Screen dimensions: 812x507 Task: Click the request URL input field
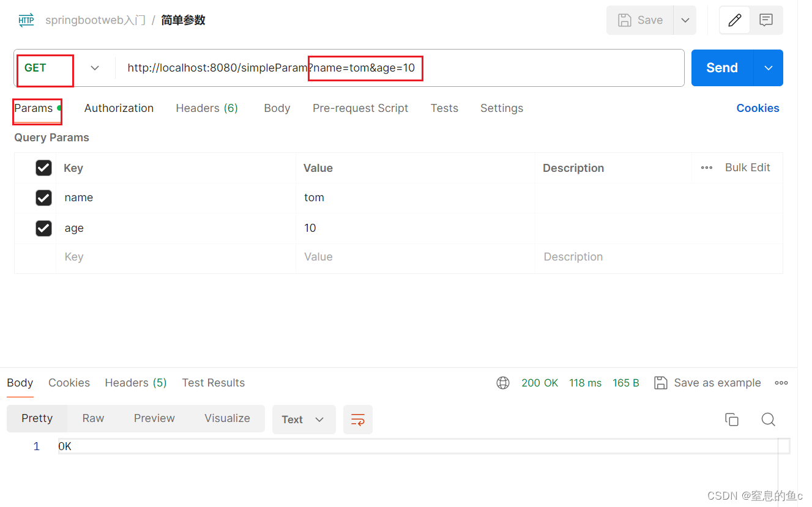click(x=399, y=68)
